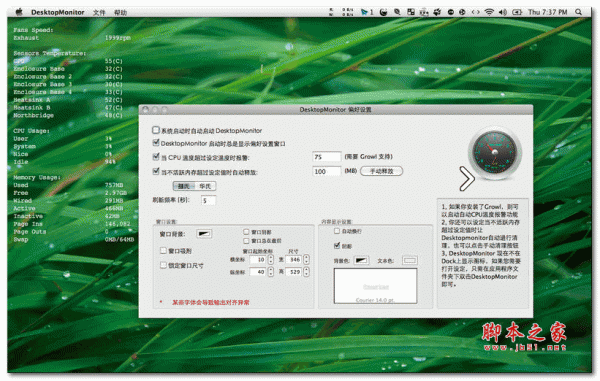The image size is (600, 381).
Task: Click the Courier 14.0 pt font preview box
Action: pos(375,286)
